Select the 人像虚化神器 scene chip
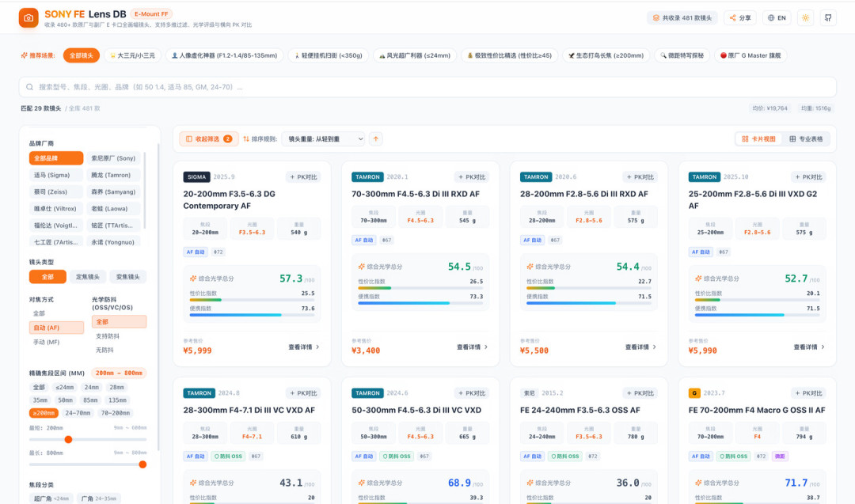This screenshot has height=504, width=855. click(224, 55)
